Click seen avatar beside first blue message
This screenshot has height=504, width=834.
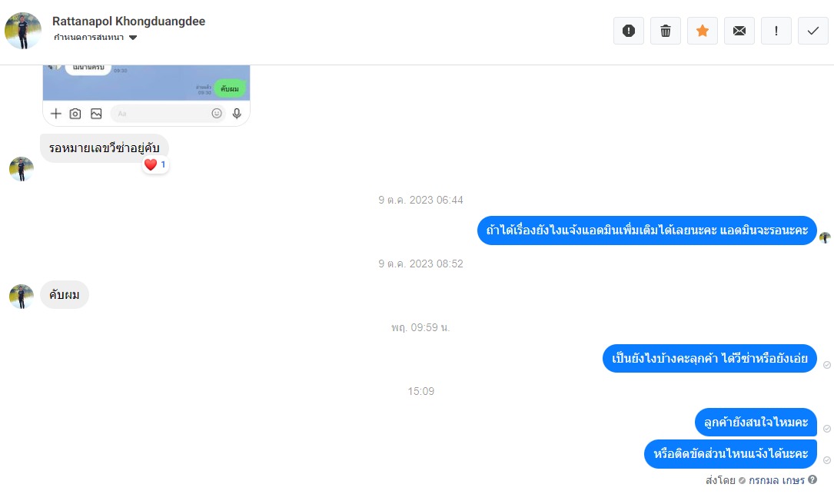(825, 237)
